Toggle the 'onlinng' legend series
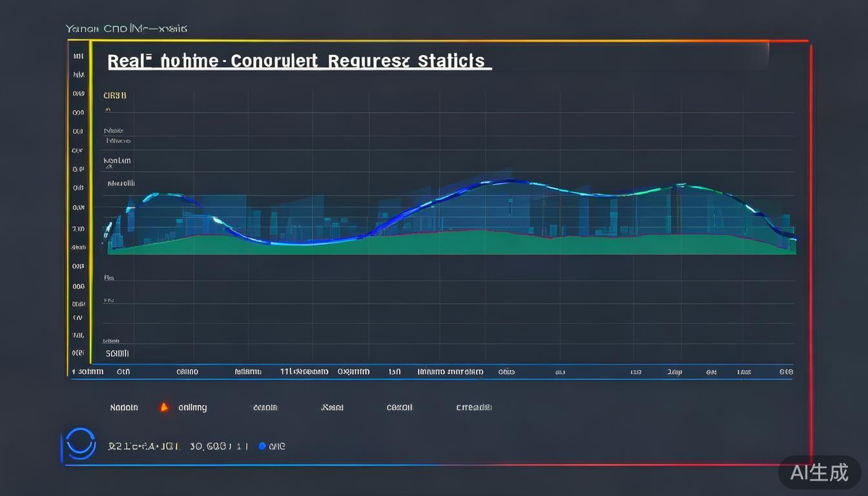Viewport: 868px width, 496px height. tap(192, 408)
